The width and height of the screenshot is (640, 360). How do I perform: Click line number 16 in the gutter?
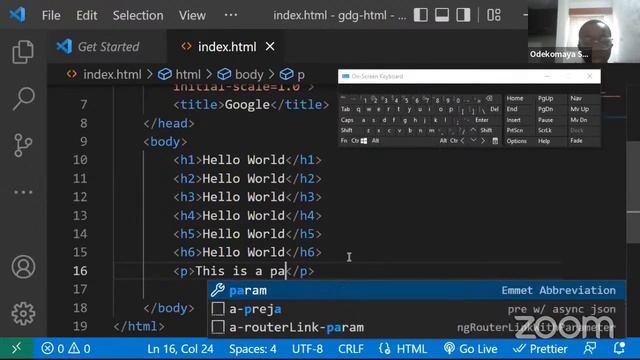point(80,271)
